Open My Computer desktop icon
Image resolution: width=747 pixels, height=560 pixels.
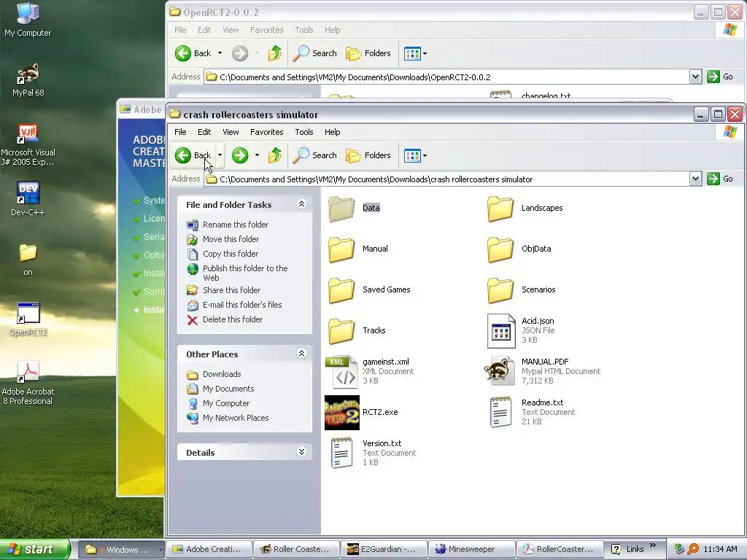coord(28,19)
